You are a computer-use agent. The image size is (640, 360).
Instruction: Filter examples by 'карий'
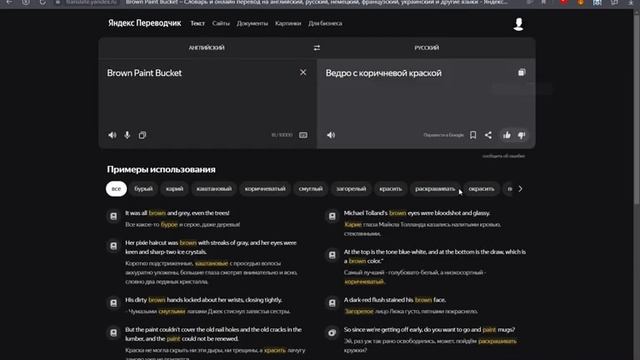click(x=174, y=189)
